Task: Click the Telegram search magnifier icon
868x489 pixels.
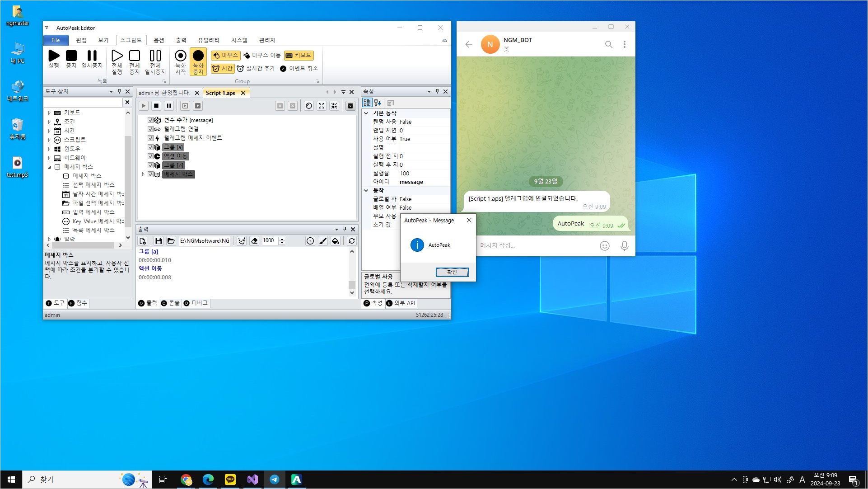Action: pyautogui.click(x=608, y=44)
